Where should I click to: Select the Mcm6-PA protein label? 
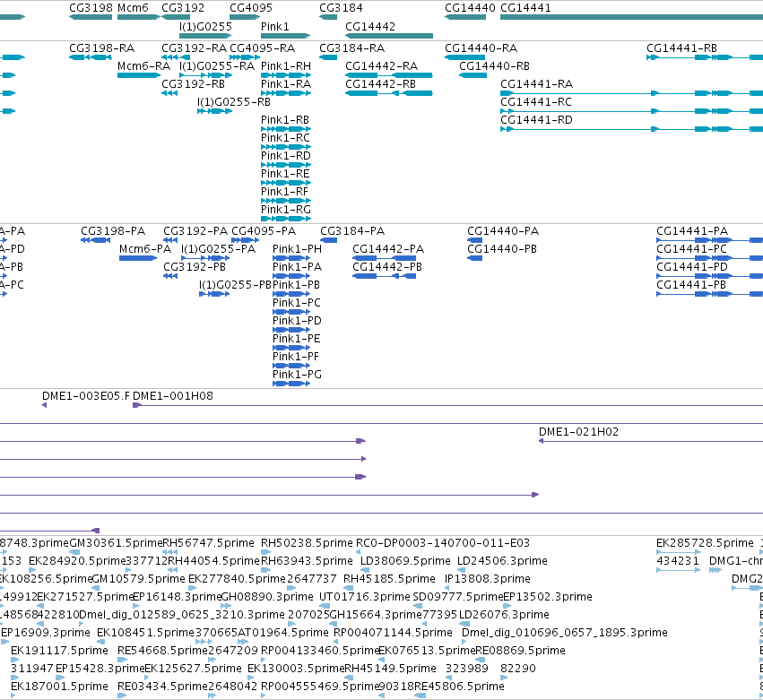click(x=145, y=248)
